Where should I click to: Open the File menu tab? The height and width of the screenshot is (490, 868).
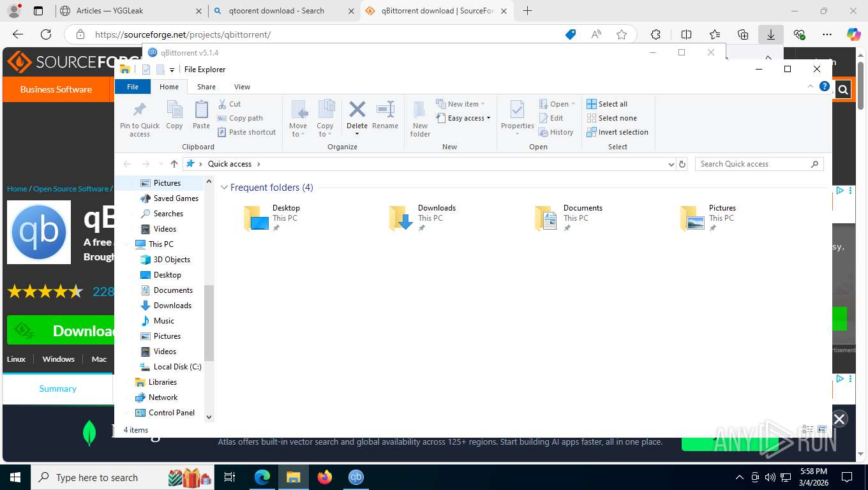point(133,87)
